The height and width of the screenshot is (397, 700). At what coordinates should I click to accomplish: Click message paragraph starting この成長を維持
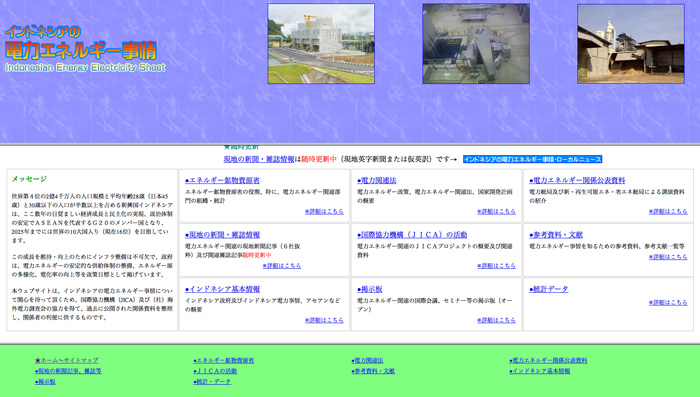pyautogui.click(x=92, y=265)
